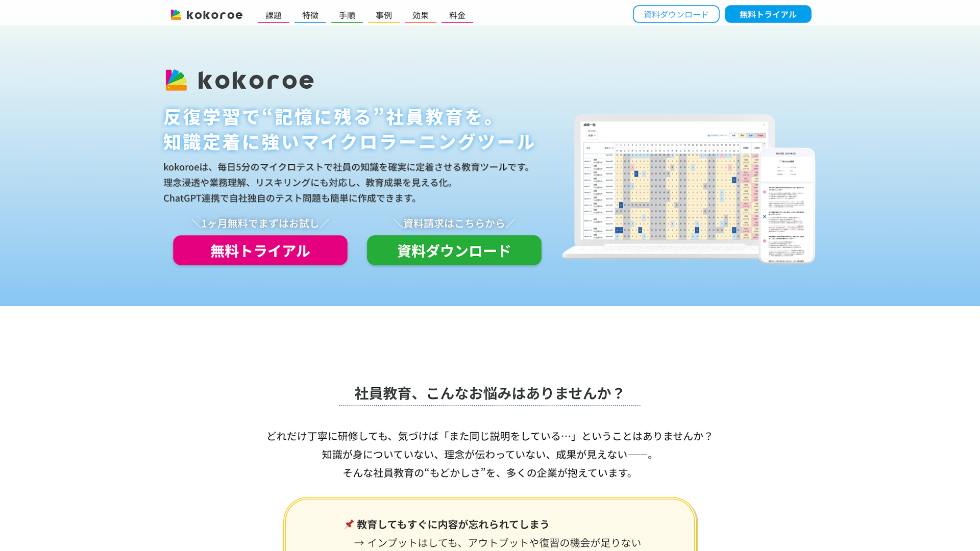Click the line ChatGPT連携で自社独自のテスト問題も簡単に作成できます。

point(292,198)
